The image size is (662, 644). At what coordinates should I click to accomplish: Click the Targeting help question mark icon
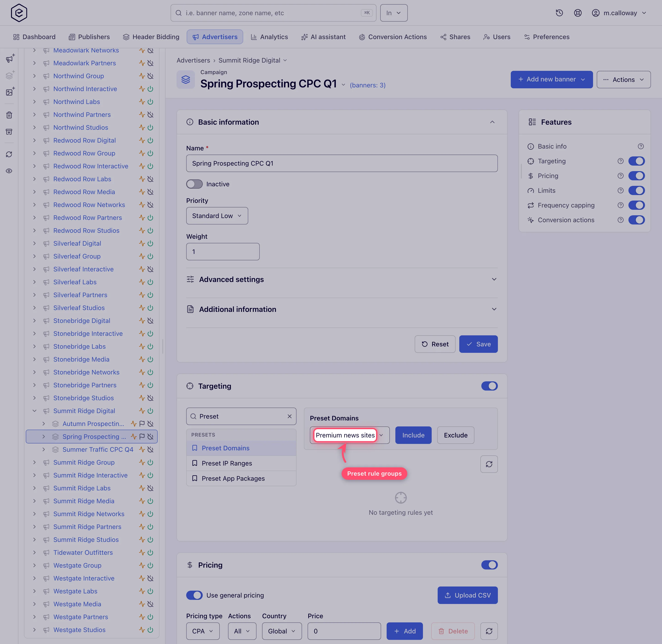click(x=620, y=161)
